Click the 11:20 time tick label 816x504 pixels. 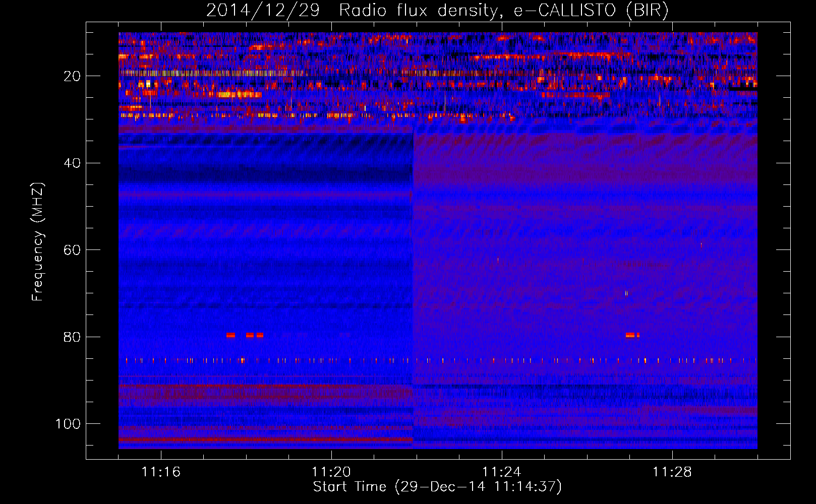click(331, 472)
